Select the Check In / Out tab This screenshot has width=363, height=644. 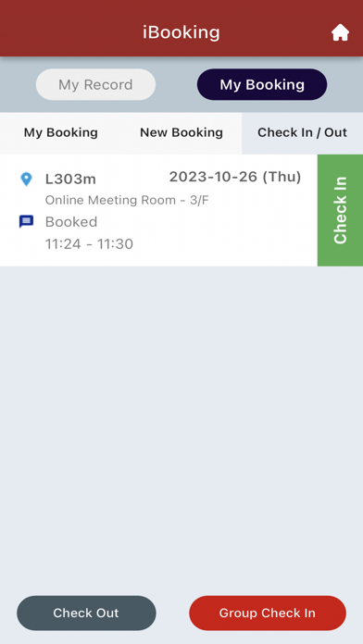coord(302,132)
